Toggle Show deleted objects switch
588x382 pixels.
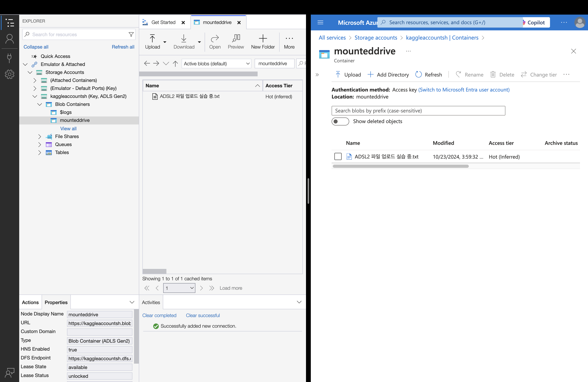pyautogui.click(x=340, y=121)
